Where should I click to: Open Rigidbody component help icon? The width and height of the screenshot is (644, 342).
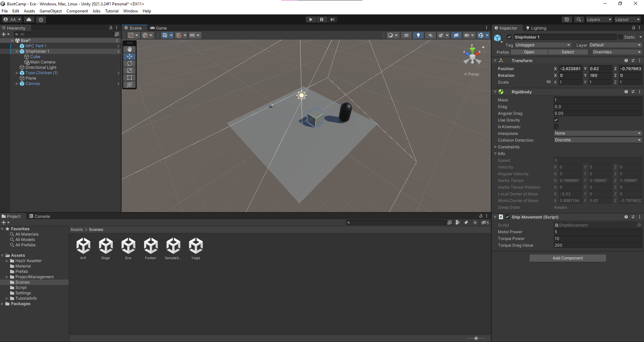tap(626, 92)
